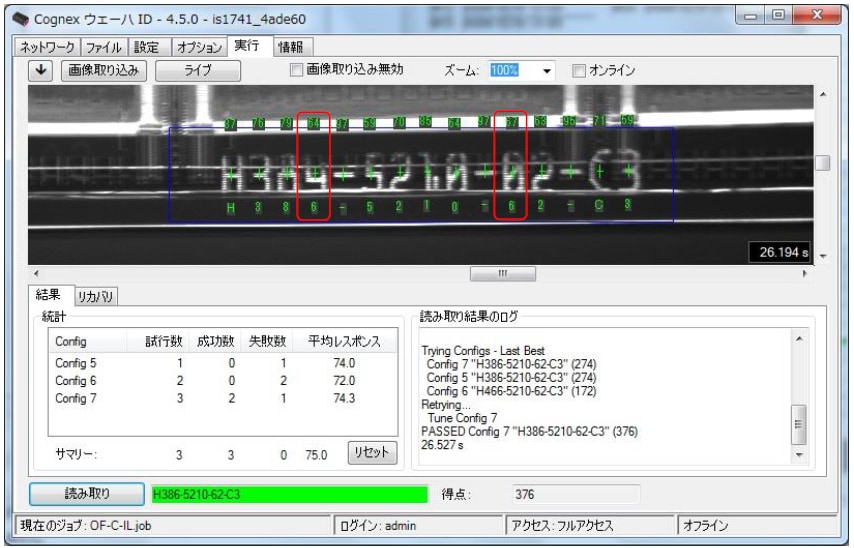
Task: Click 成功数 column header
Action: point(215,342)
